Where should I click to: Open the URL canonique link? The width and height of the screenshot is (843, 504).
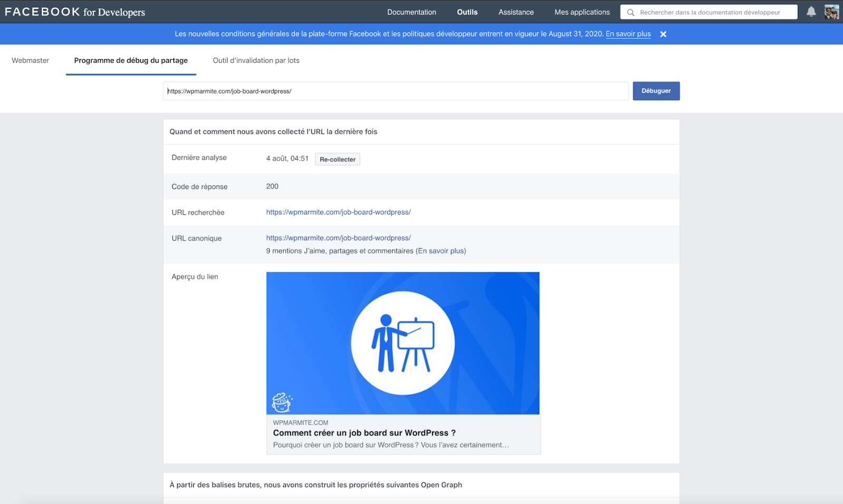pyautogui.click(x=338, y=238)
